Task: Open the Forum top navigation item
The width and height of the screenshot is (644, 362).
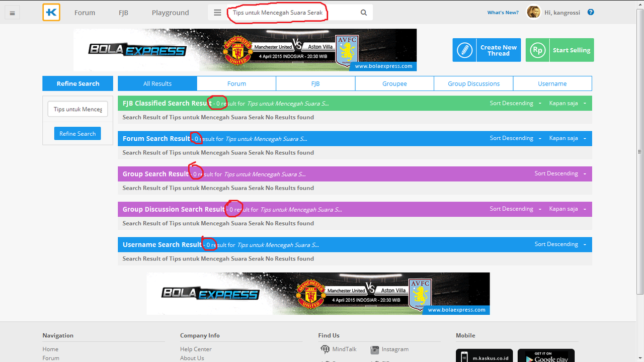Action: (85, 13)
